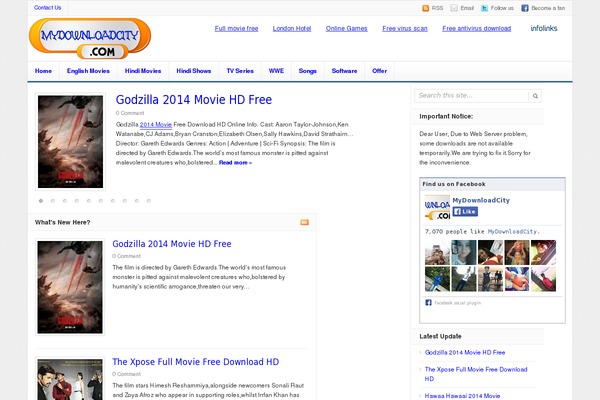Select the second slider pagination dot

53,201
